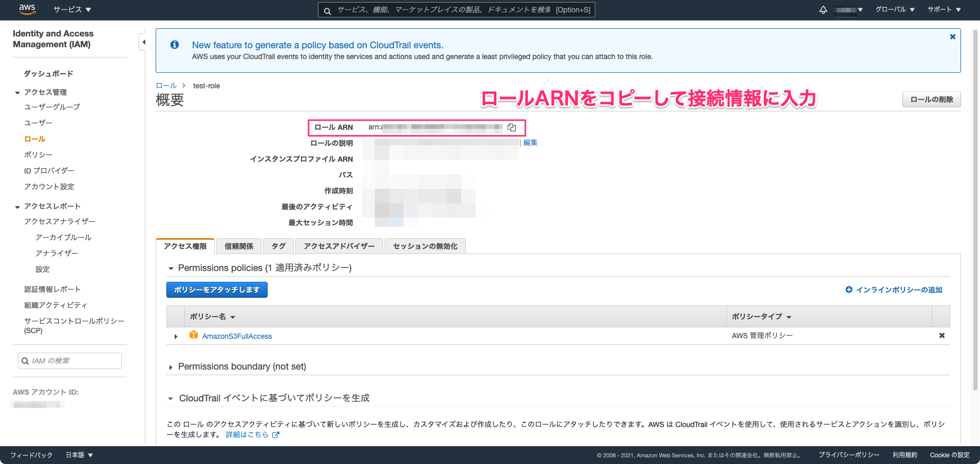The width and height of the screenshot is (980, 464).
Task: Collapse the アクセス管理 sidebar section
Action: tap(17, 93)
